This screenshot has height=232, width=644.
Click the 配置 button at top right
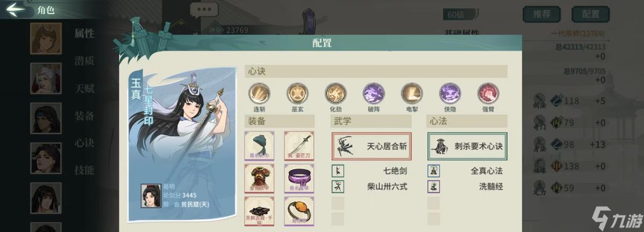[x=591, y=14]
